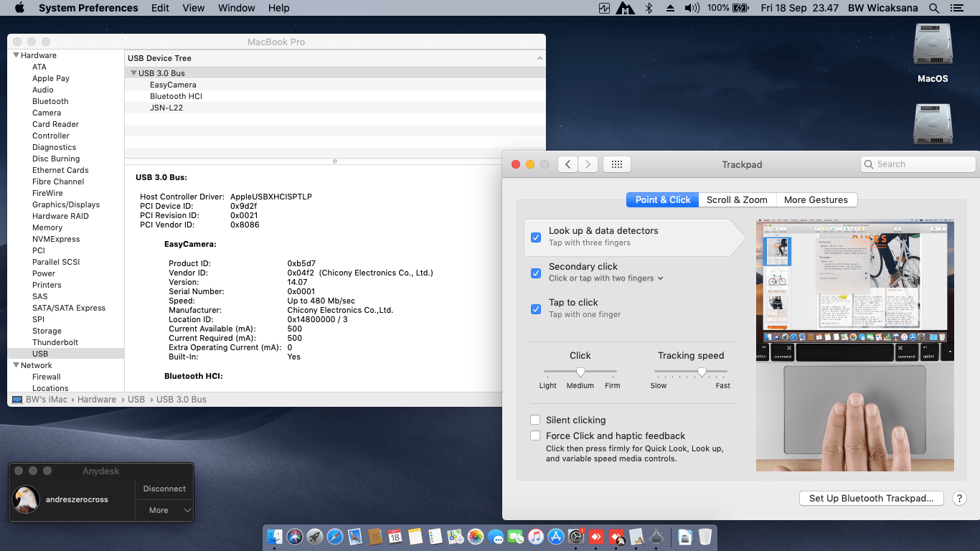This screenshot has height=551, width=980.
Task: Open the Window menu
Action: [236, 8]
